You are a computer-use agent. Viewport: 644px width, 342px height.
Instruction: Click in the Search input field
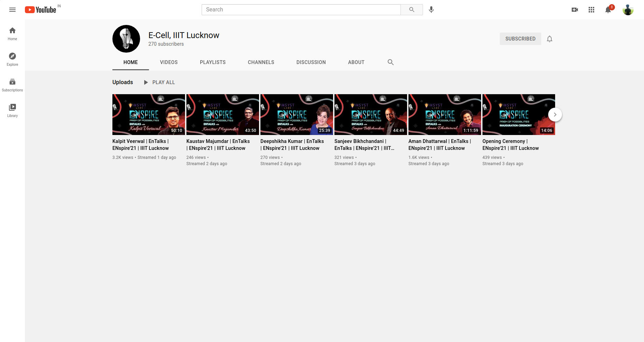pos(301,10)
